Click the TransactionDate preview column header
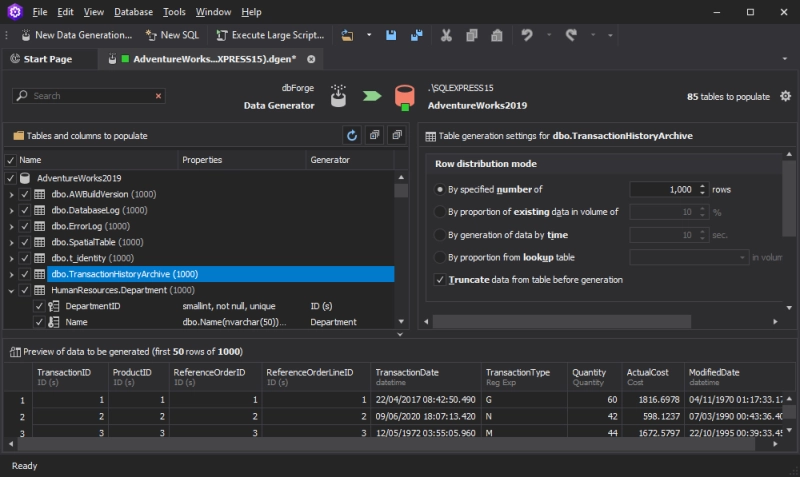The height and width of the screenshot is (477, 800). point(426,377)
